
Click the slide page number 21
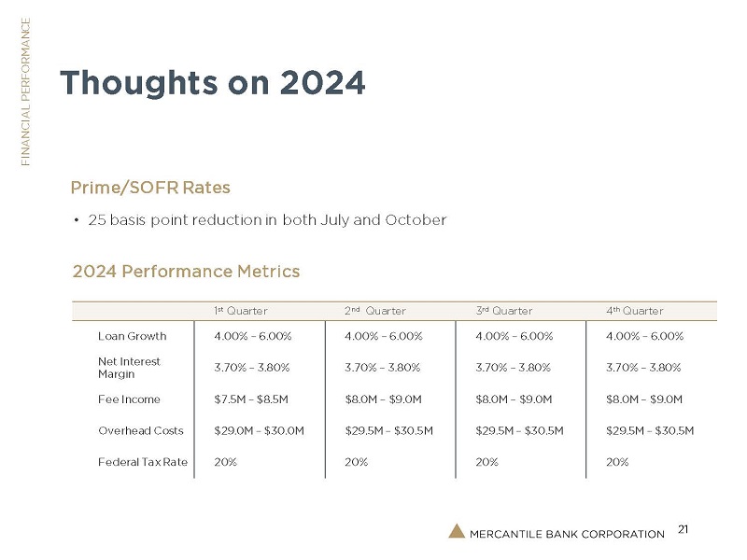click(x=683, y=530)
